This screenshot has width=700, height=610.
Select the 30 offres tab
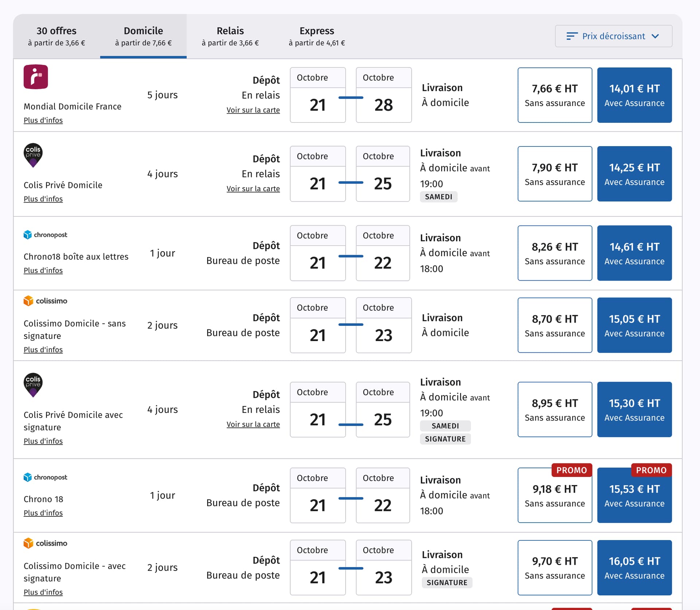(57, 36)
